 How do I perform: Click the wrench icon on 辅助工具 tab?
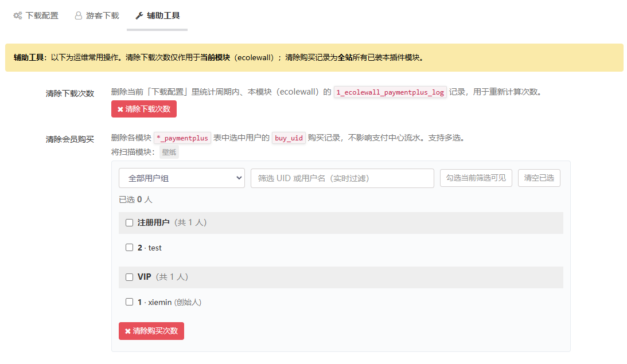(x=139, y=15)
